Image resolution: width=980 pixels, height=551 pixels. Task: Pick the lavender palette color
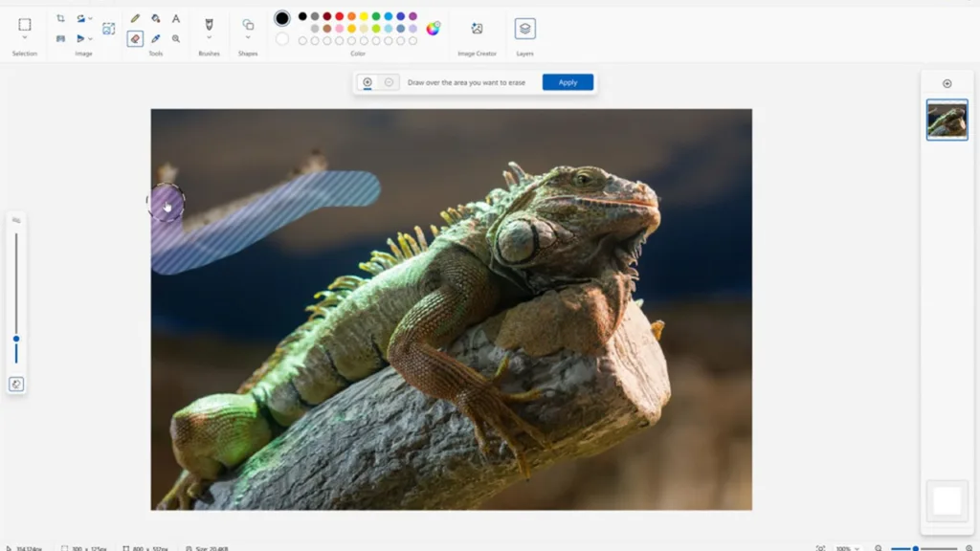click(x=412, y=28)
